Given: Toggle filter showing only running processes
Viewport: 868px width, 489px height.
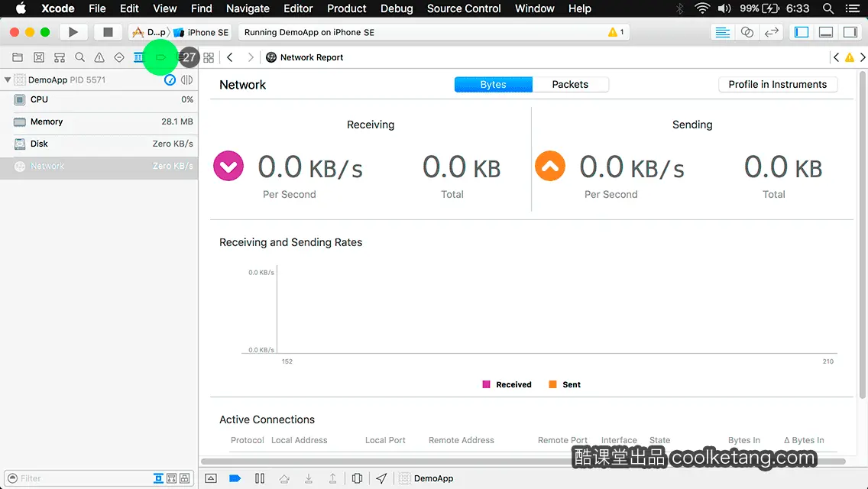Looking at the screenshot, I should (x=158, y=478).
